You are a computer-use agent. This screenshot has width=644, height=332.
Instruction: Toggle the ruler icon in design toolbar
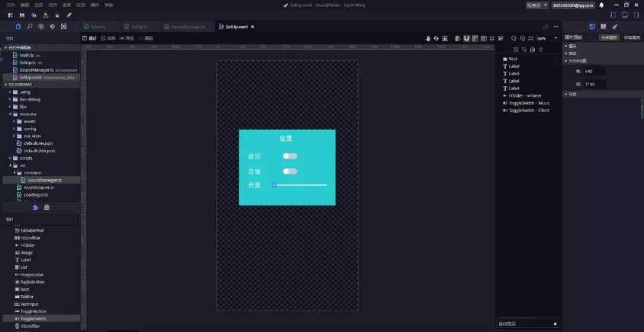tap(475, 38)
